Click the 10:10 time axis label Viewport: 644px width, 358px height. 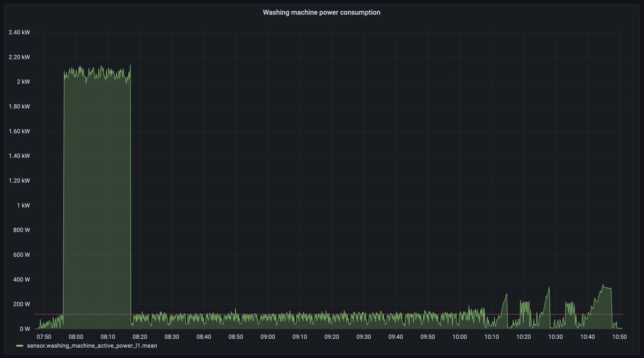492,337
